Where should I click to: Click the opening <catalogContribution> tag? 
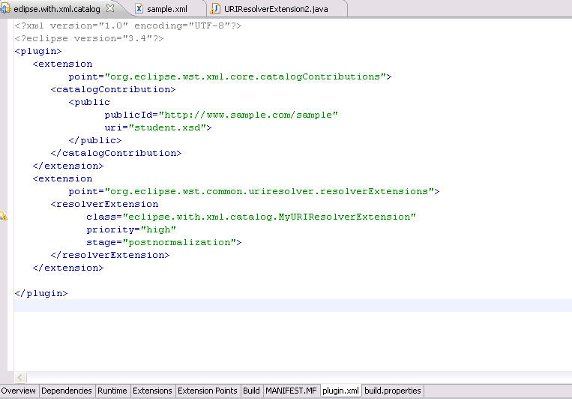pyautogui.click(x=113, y=89)
